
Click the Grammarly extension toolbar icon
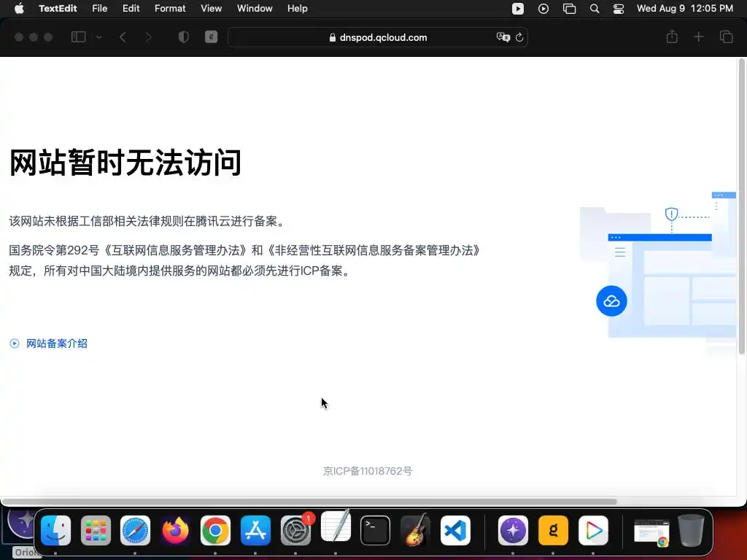tap(211, 37)
